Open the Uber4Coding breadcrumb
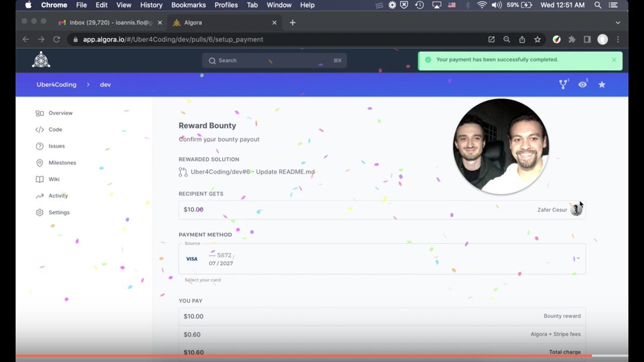 click(x=56, y=84)
